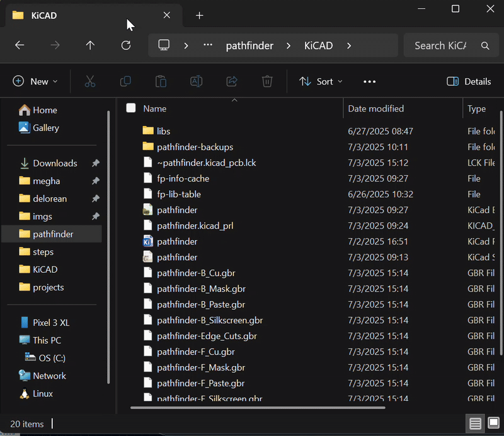Toggle the Details pane button
This screenshot has width=504, height=436.
[x=469, y=81]
